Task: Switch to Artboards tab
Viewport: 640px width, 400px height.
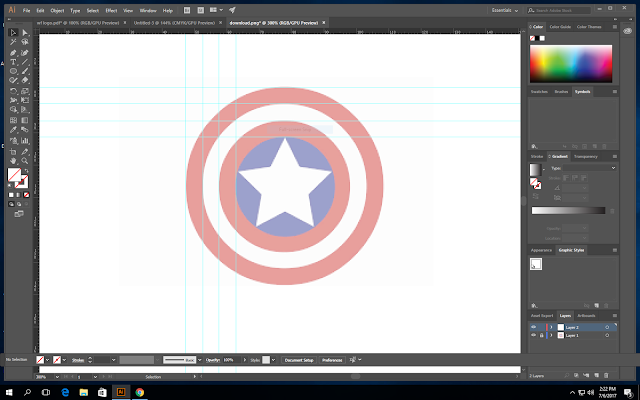Action: pyautogui.click(x=586, y=316)
